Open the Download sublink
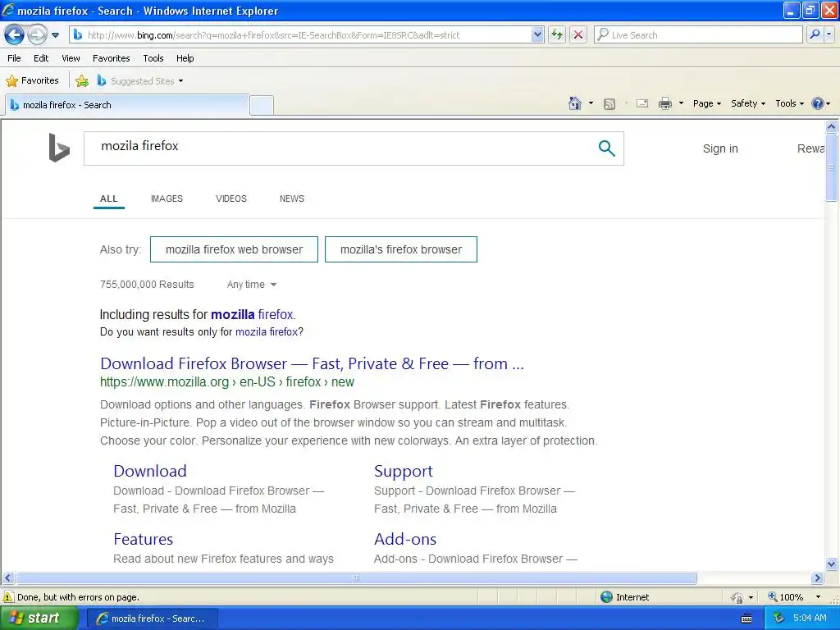Image resolution: width=840 pixels, height=630 pixels. click(150, 471)
